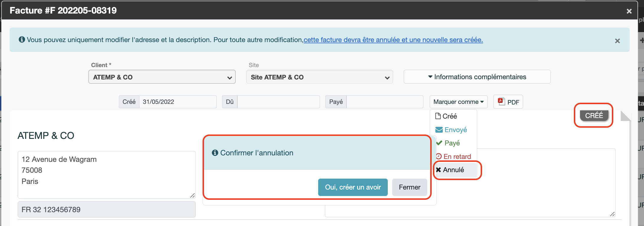Viewport: 644px width, 226px height.
Task: Click the address text area with Avenue de Wagram
Action: [107, 175]
